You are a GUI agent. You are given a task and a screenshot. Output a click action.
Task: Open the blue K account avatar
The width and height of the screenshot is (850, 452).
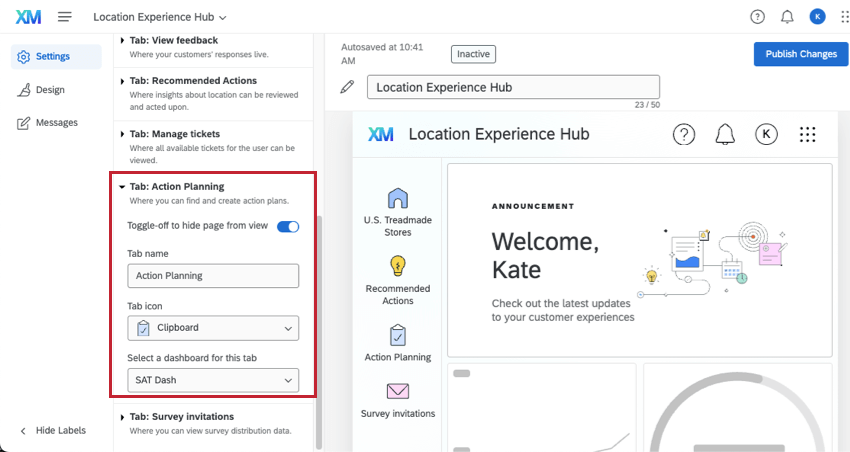pyautogui.click(x=817, y=17)
